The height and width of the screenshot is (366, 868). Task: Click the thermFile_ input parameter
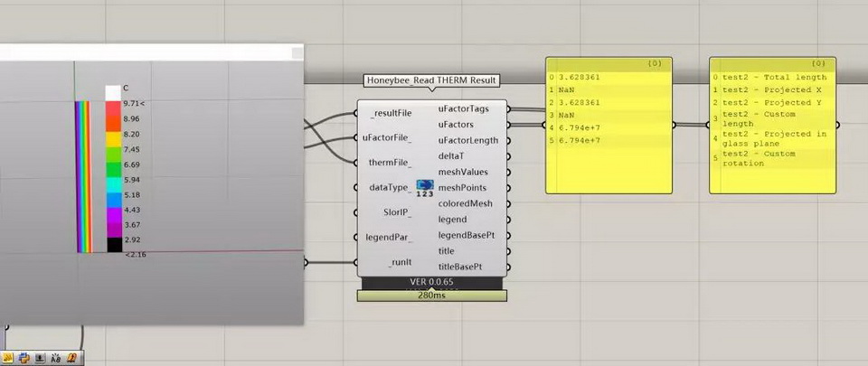390,163
